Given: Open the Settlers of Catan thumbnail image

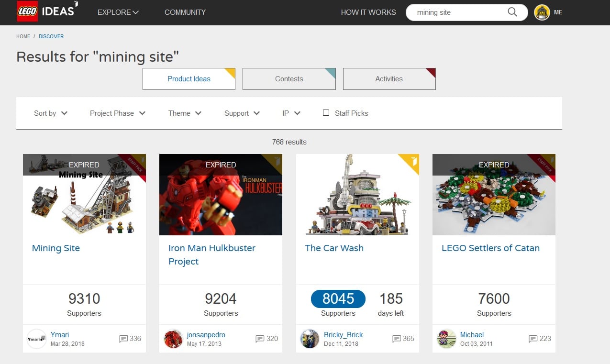Looking at the screenshot, I should click(494, 195).
